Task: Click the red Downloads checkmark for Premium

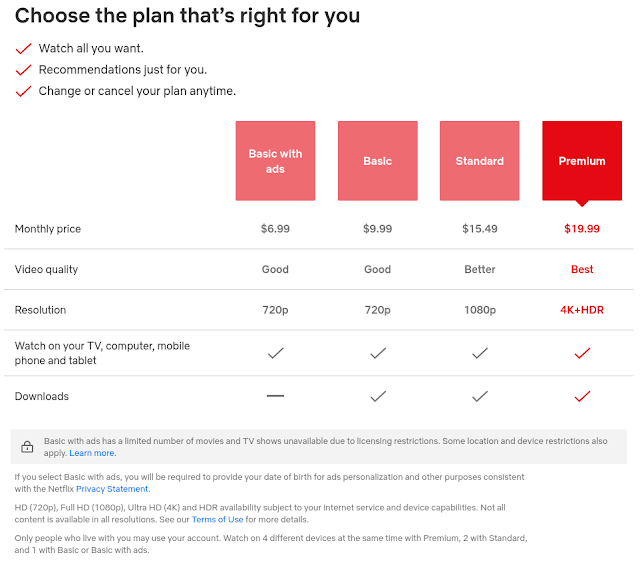Action: pos(582,396)
